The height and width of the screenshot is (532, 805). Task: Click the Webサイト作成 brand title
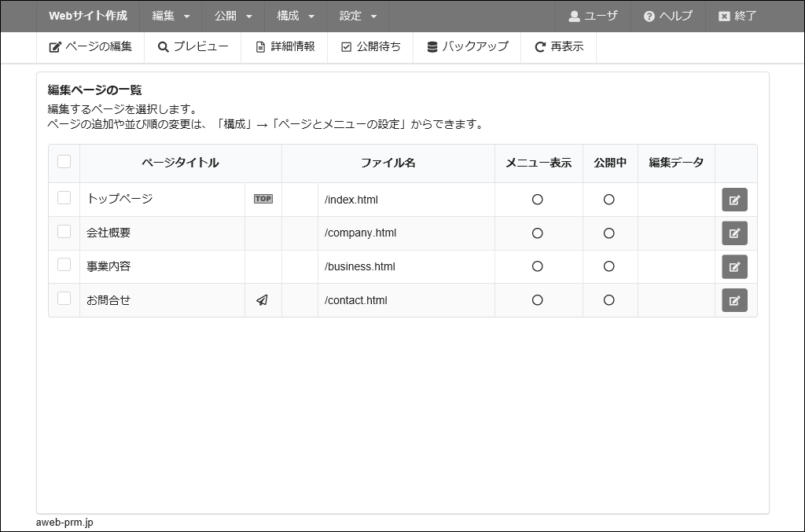[x=88, y=16]
